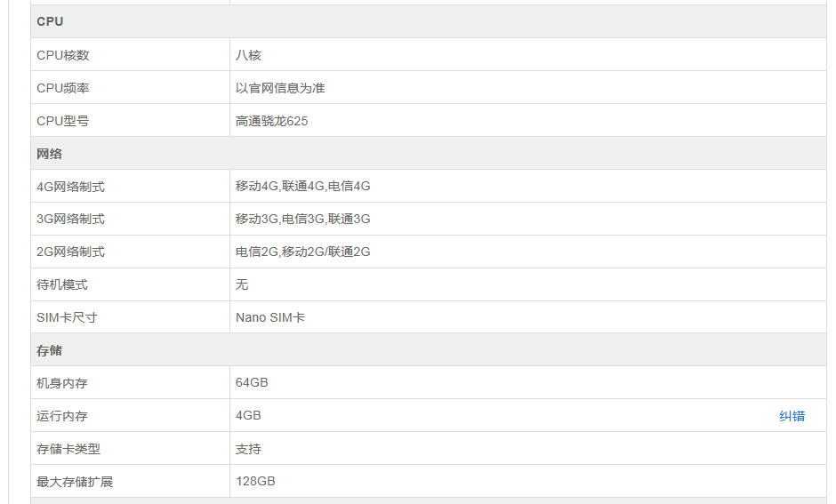Select the 移动4G,联通4G,电信4G value
This screenshot has height=504, width=836.
303,186
